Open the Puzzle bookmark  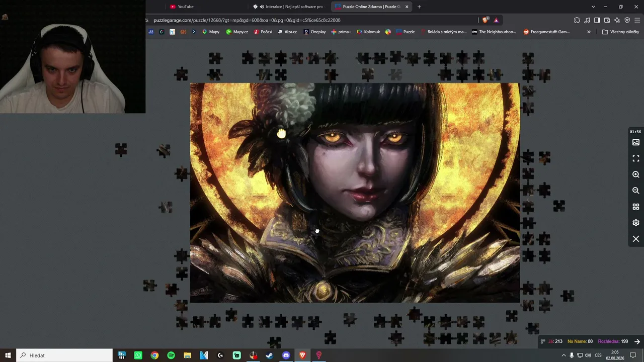click(x=406, y=32)
